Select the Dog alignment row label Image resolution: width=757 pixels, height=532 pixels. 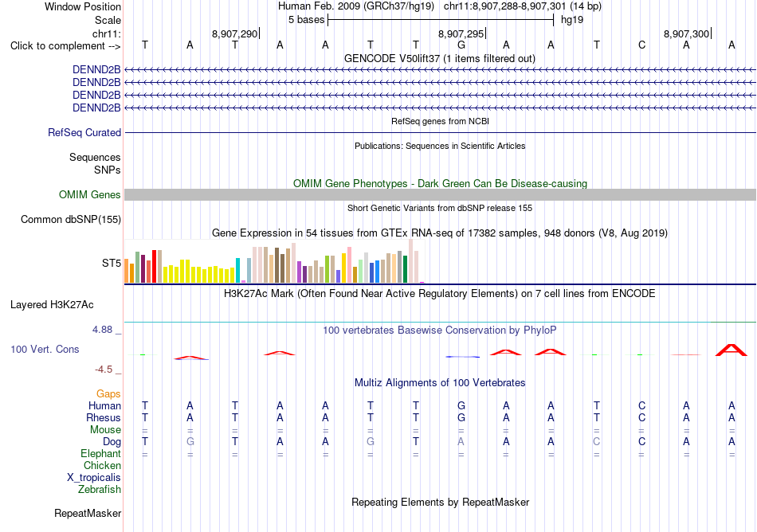click(112, 442)
